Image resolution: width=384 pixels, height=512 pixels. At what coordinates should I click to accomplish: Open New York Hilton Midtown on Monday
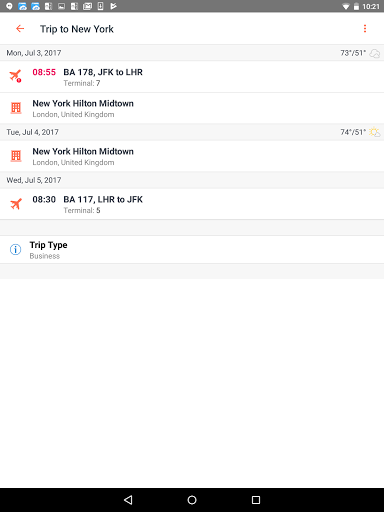pos(192,108)
